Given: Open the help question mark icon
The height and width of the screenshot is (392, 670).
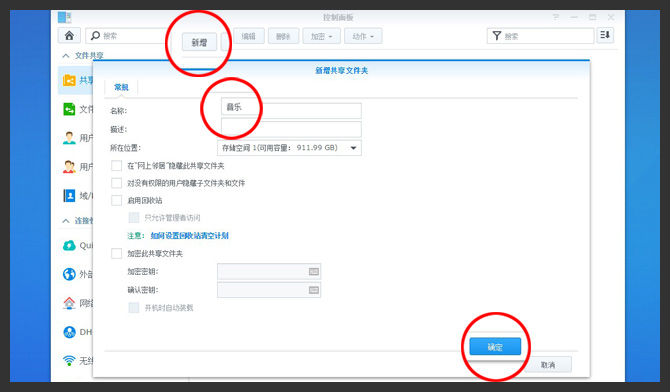Looking at the screenshot, I should tap(555, 17).
